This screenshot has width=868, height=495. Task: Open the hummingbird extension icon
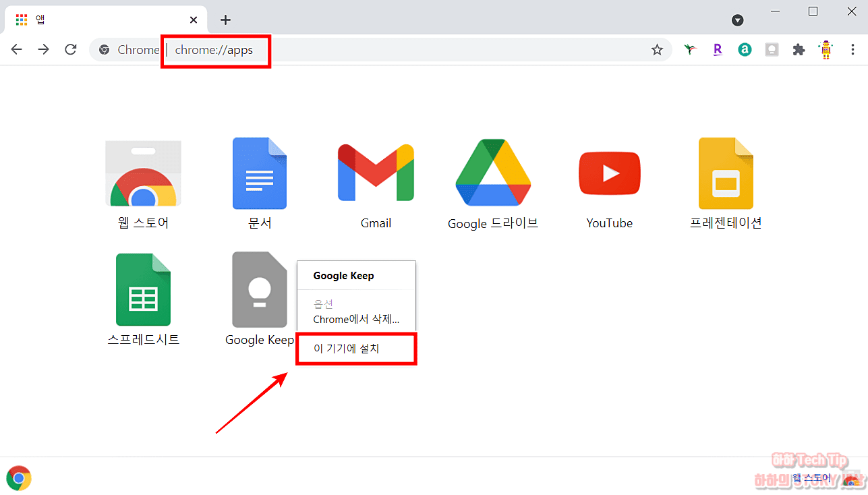pos(689,49)
